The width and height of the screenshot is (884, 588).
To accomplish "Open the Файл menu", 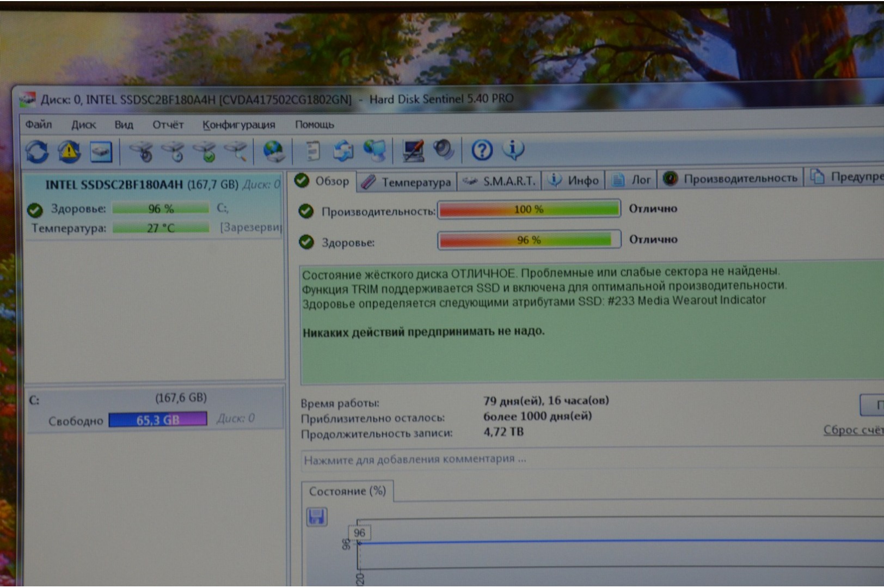I will pyautogui.click(x=38, y=125).
